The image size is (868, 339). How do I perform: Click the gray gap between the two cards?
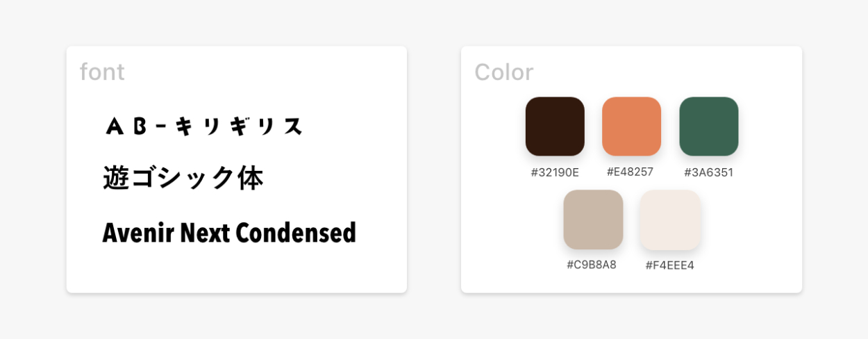pyautogui.click(x=434, y=169)
